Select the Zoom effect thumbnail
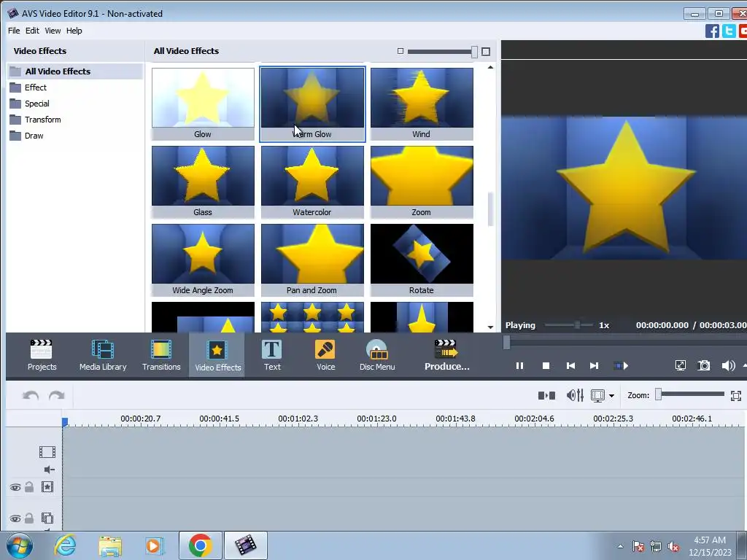 point(422,182)
